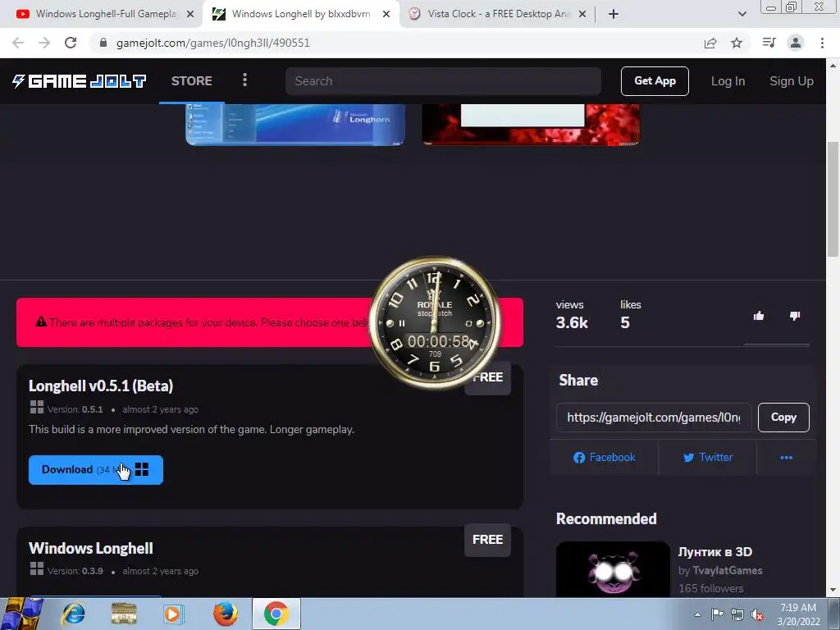Reload the current page
The height and width of the screenshot is (630, 840).
[71, 43]
